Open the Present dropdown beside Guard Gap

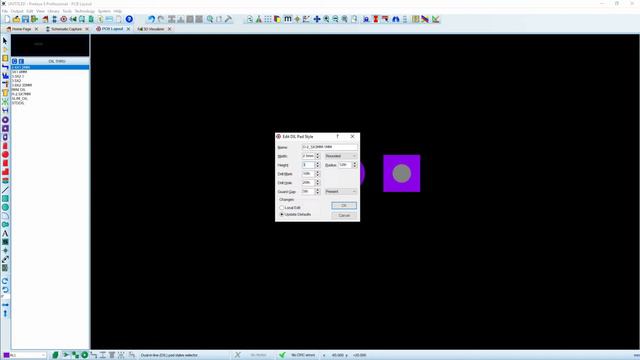point(341,191)
